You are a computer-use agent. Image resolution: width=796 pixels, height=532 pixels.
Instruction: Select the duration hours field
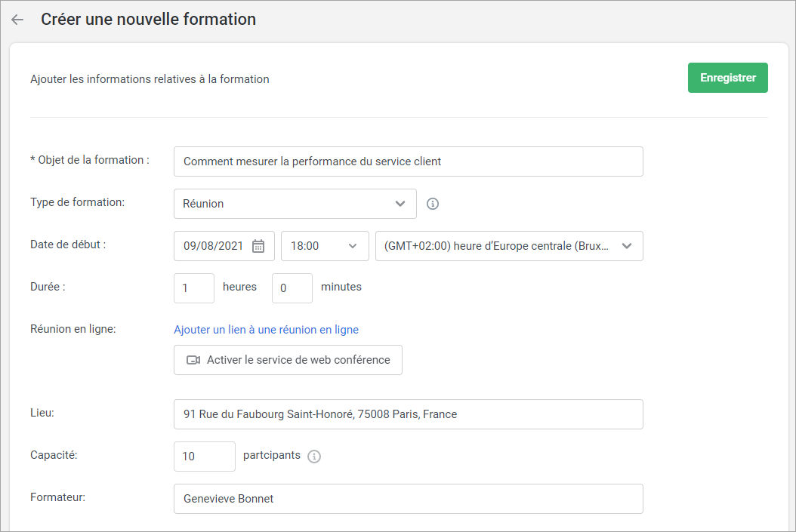click(x=193, y=288)
